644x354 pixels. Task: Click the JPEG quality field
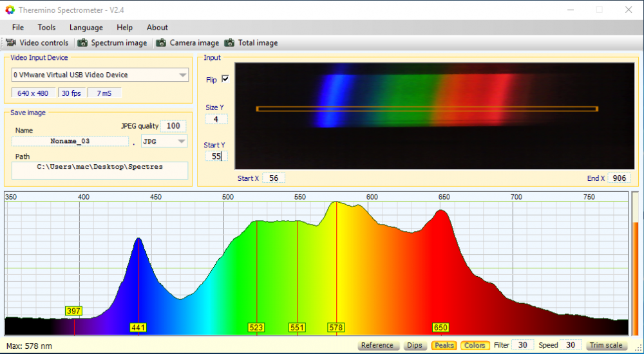point(173,126)
